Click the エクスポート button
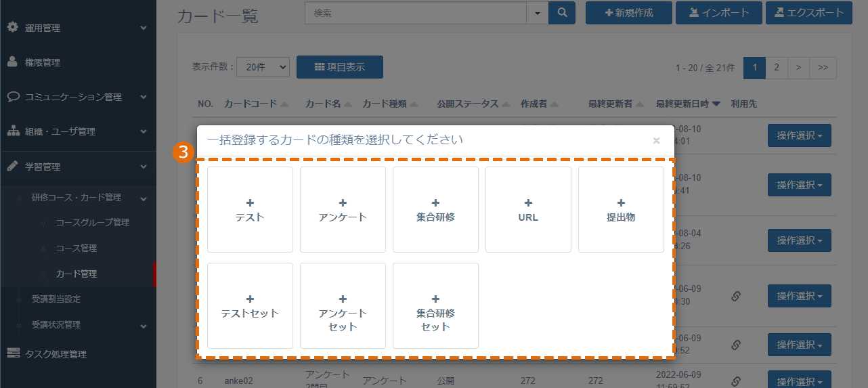 point(808,13)
